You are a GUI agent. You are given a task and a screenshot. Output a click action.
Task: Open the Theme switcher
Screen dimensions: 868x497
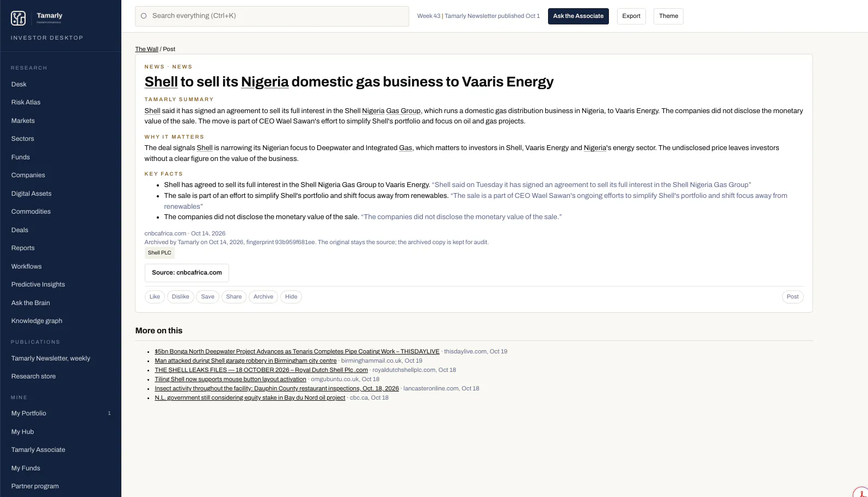point(668,16)
